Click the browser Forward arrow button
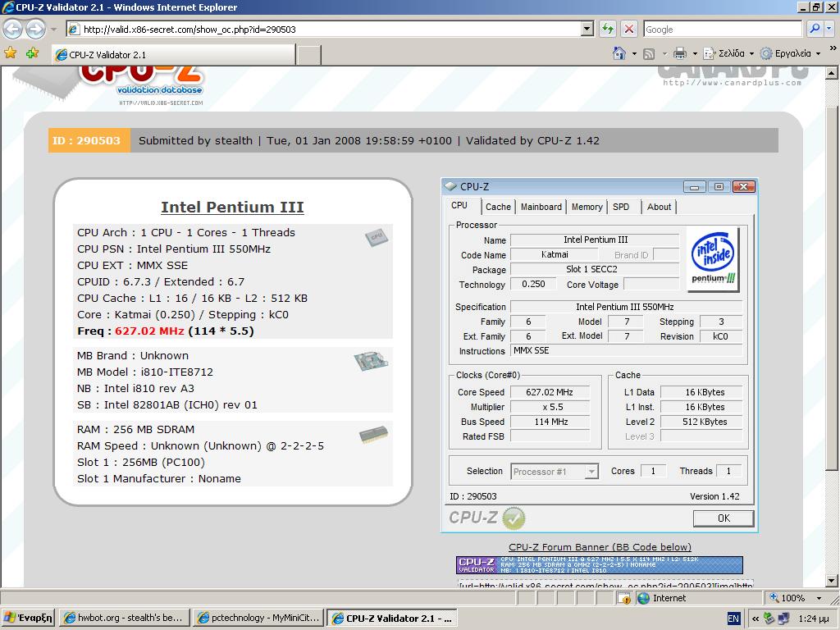The width and height of the screenshot is (840, 630). pyautogui.click(x=35, y=29)
